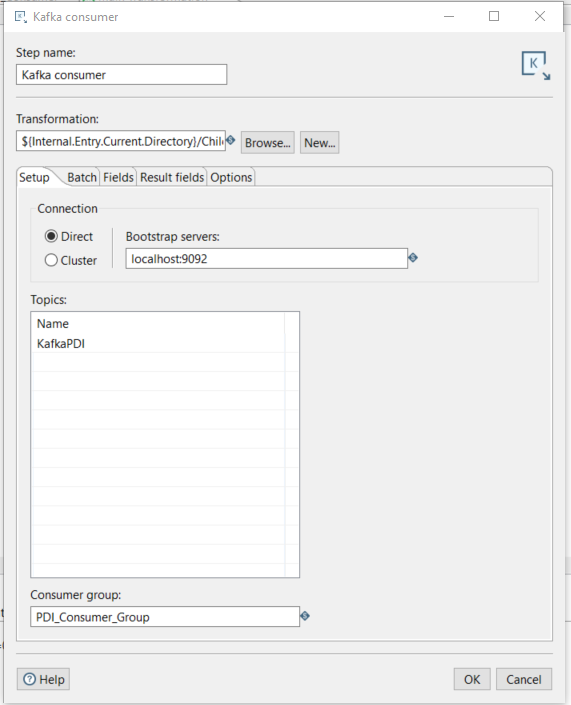Select the Cluster connection radio button
The width and height of the screenshot is (571, 705).
pyautogui.click(x=51, y=260)
